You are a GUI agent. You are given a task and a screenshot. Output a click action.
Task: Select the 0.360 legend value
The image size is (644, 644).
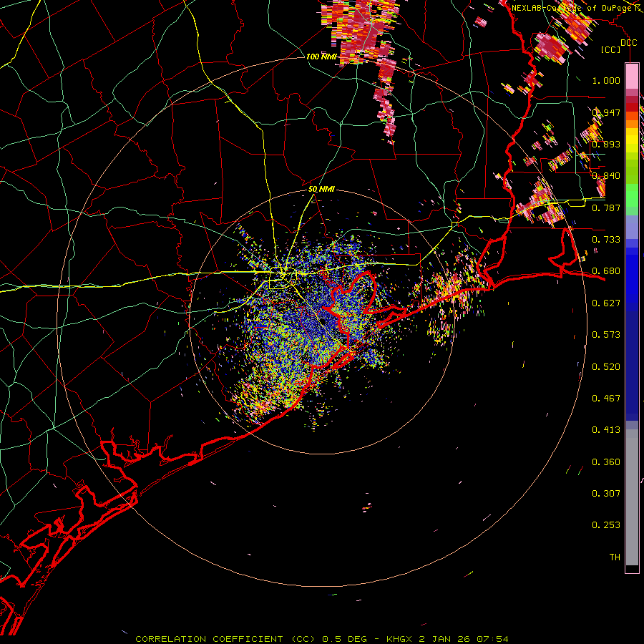pyautogui.click(x=606, y=462)
